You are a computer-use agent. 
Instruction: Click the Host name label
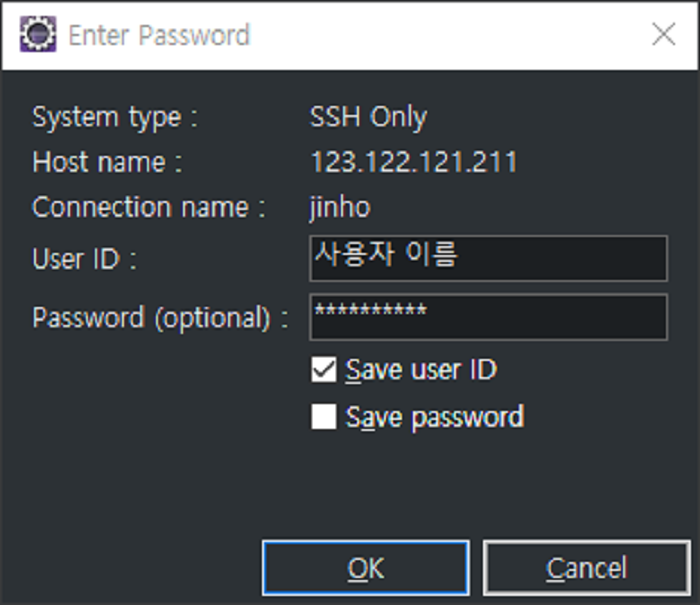pyautogui.click(x=107, y=162)
